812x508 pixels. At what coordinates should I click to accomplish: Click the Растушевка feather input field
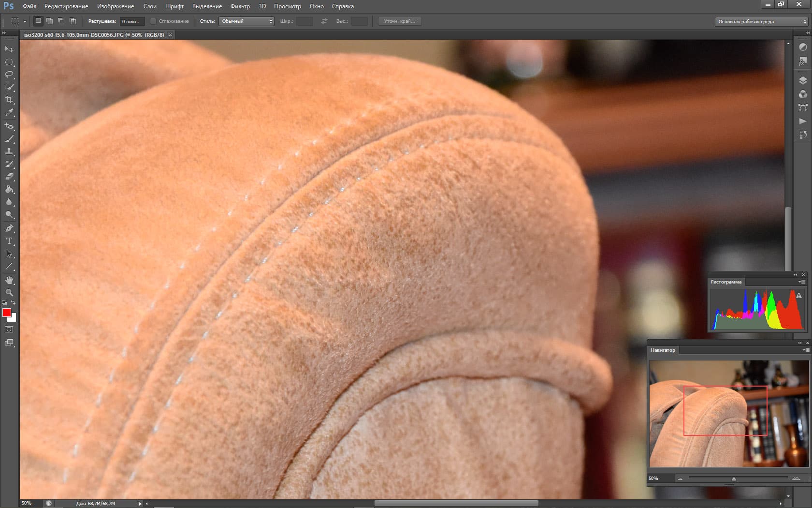click(131, 21)
